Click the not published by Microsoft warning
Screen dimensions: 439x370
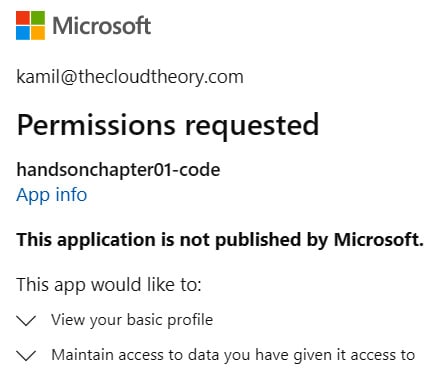pyautogui.click(x=220, y=240)
